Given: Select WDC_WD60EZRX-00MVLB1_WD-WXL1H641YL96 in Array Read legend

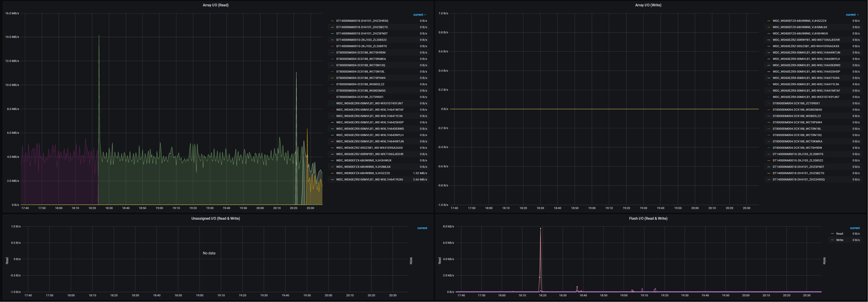Looking at the screenshot, I should [x=369, y=116].
